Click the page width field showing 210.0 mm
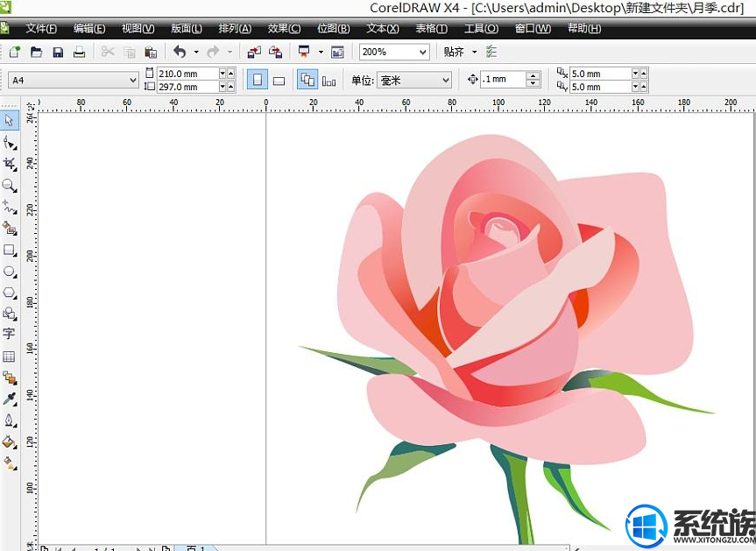The image size is (756, 551). coord(188,74)
